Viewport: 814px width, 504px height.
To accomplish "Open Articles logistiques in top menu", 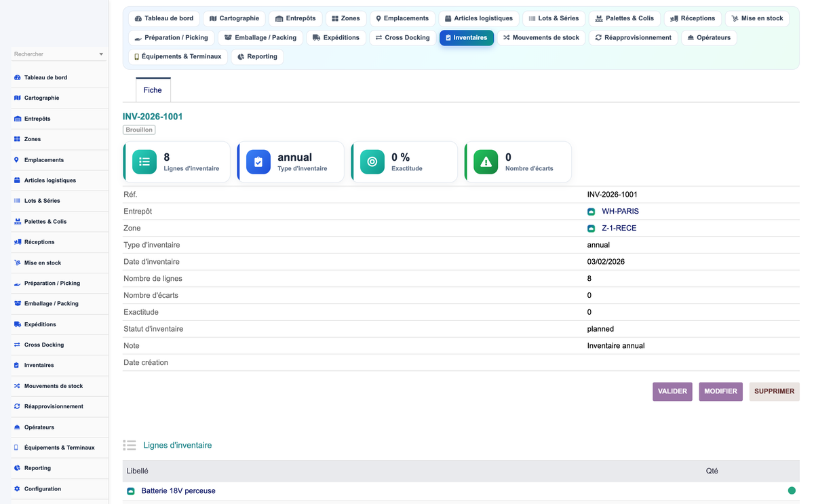I will (479, 18).
